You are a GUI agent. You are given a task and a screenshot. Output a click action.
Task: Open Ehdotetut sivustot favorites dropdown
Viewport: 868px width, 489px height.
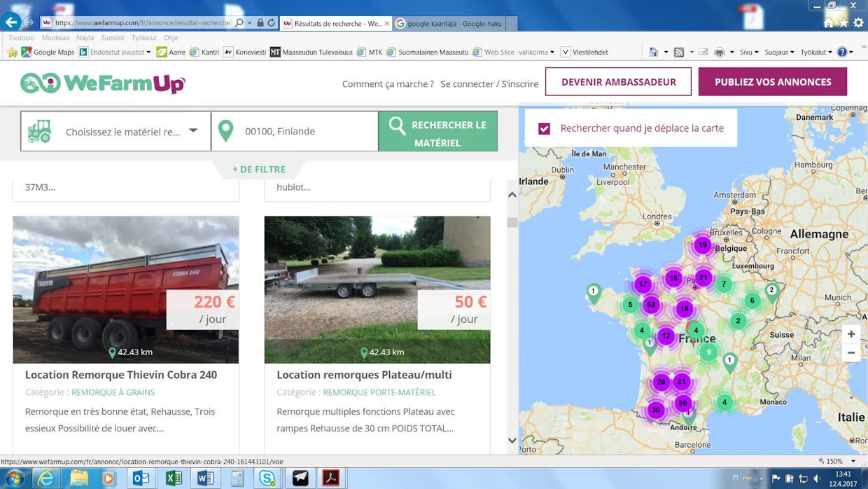[x=115, y=52]
